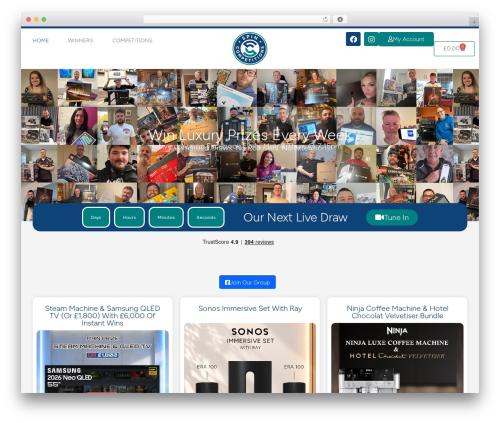Open Sonos Immersive Set With Ray title
This screenshot has width=500, height=423.
(x=250, y=308)
